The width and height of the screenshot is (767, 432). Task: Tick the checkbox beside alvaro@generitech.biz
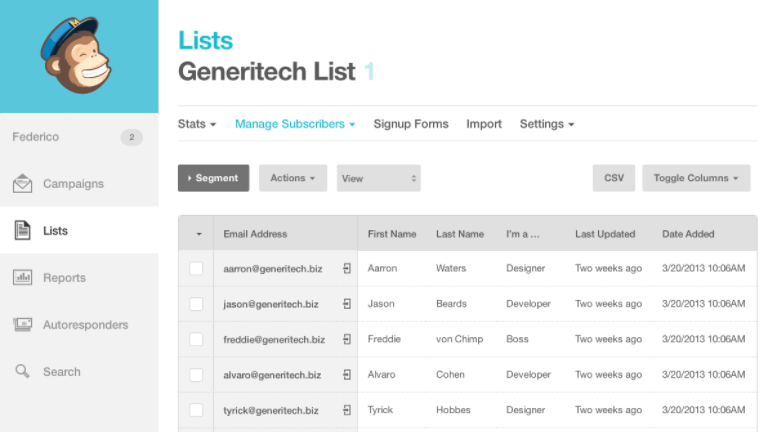point(196,375)
